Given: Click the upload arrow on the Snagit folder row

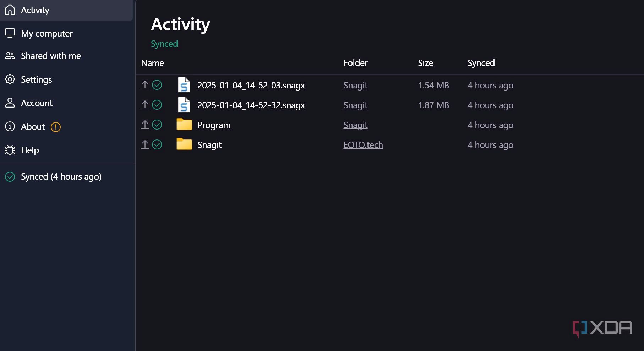Looking at the screenshot, I should (x=145, y=144).
